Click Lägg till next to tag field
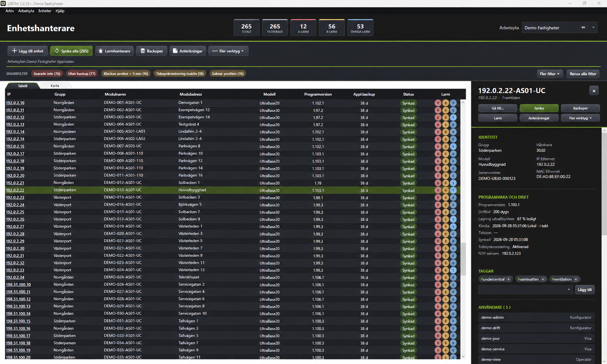607x364 pixels. [585, 290]
